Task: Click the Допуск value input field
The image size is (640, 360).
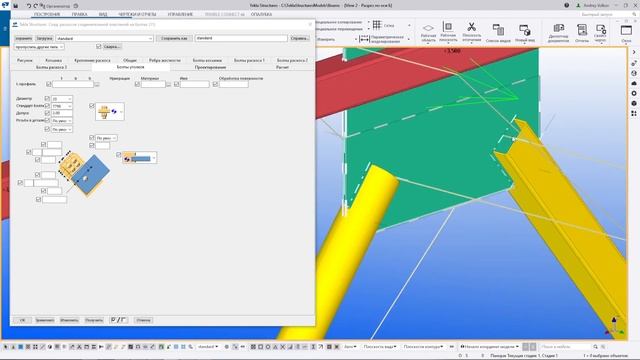Action: point(62,113)
